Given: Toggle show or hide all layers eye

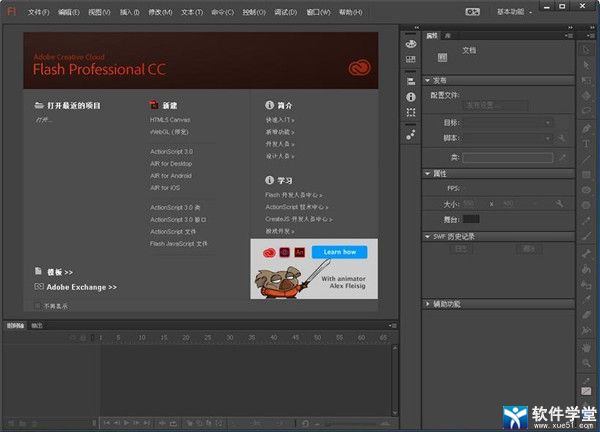Looking at the screenshot, I should pyautogui.click(x=74, y=337).
